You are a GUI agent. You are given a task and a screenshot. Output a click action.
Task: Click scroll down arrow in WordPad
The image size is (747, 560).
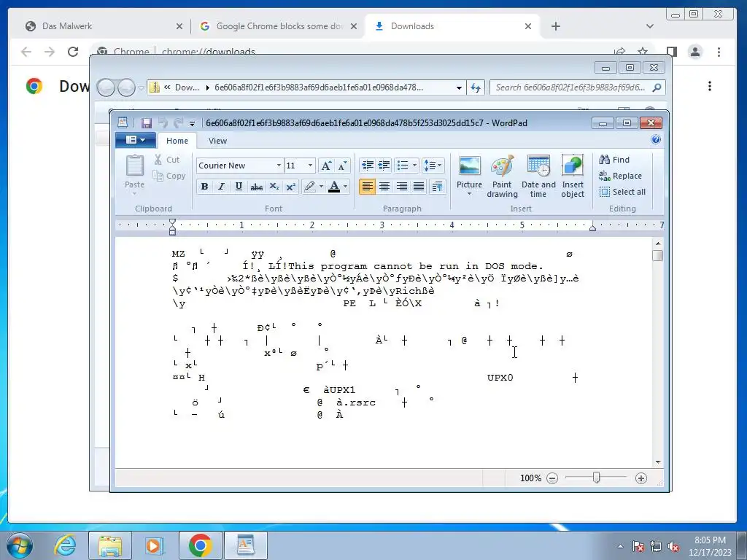657,462
